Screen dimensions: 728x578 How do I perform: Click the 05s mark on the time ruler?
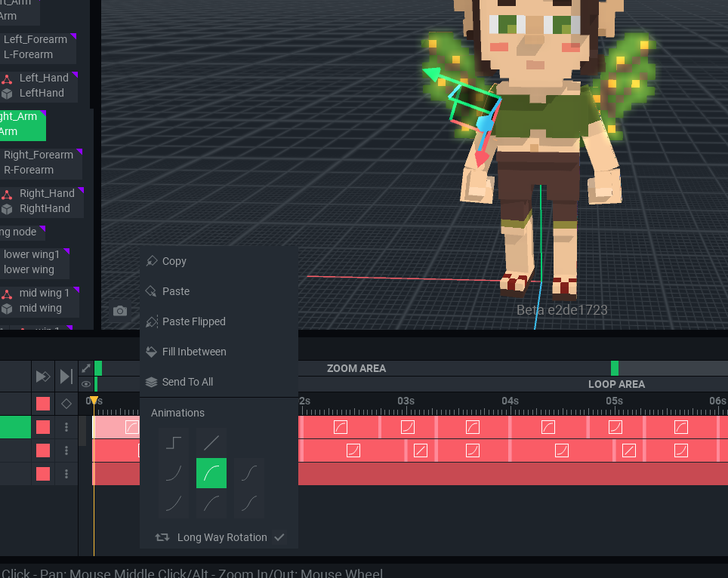(x=614, y=401)
